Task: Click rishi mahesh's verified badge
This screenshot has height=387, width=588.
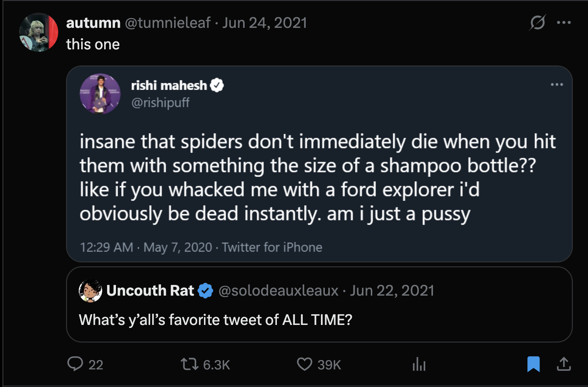Action: click(217, 86)
